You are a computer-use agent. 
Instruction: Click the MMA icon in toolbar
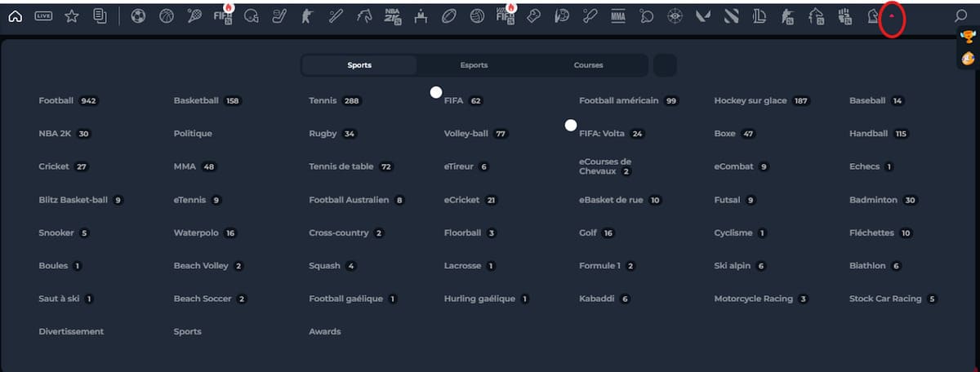click(x=618, y=15)
